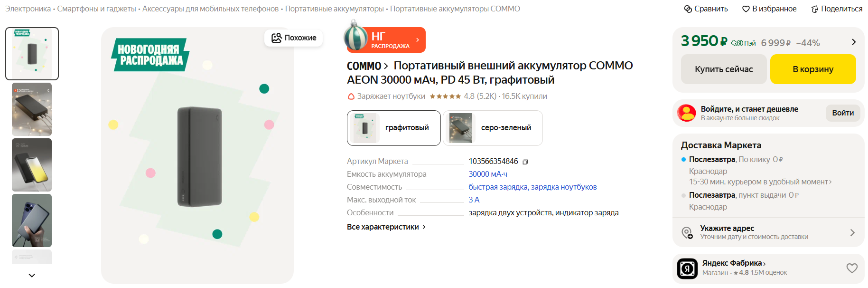Expand all characteristics (Все характеристики)

(x=386, y=227)
